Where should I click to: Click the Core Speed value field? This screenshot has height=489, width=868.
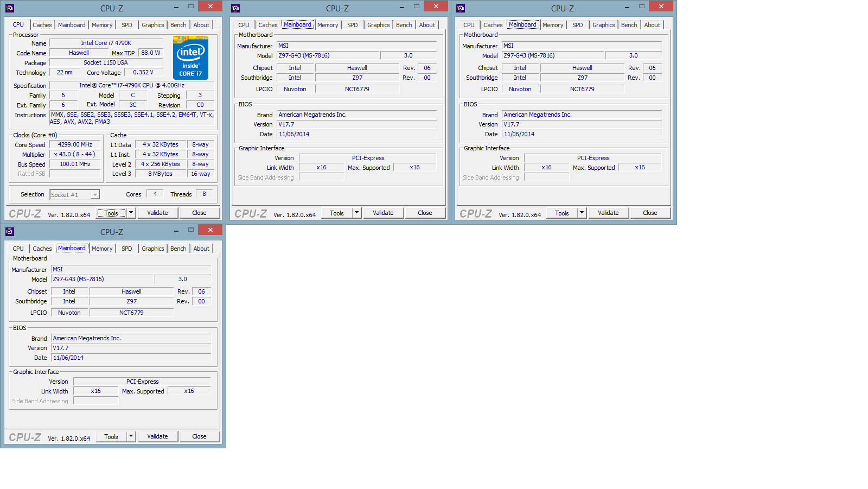(x=75, y=145)
